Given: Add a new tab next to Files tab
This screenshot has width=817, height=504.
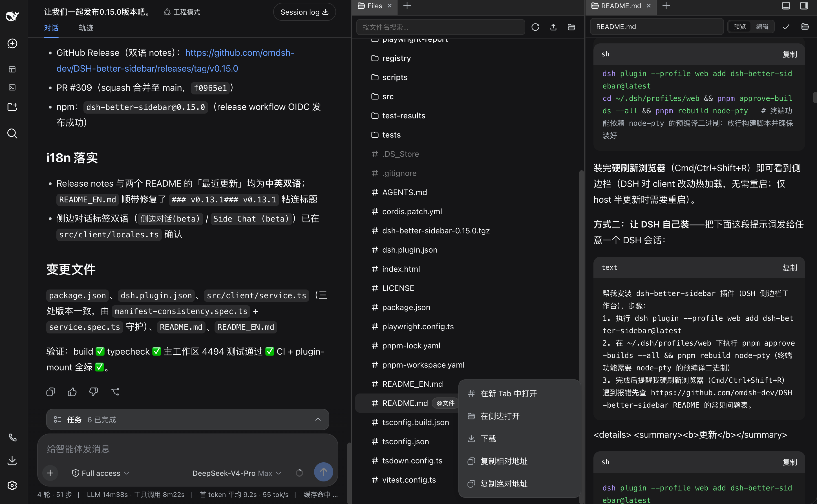Looking at the screenshot, I should coord(407,6).
